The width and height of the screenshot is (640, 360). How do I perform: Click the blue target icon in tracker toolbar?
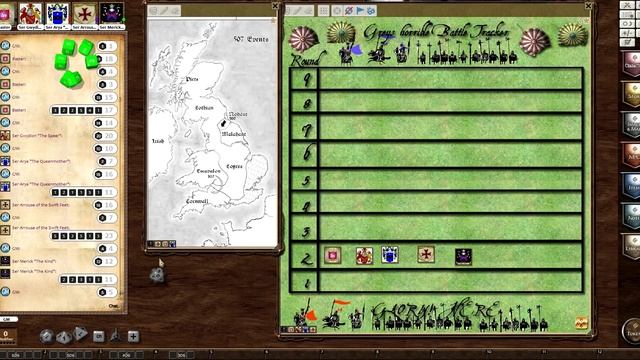371,11
